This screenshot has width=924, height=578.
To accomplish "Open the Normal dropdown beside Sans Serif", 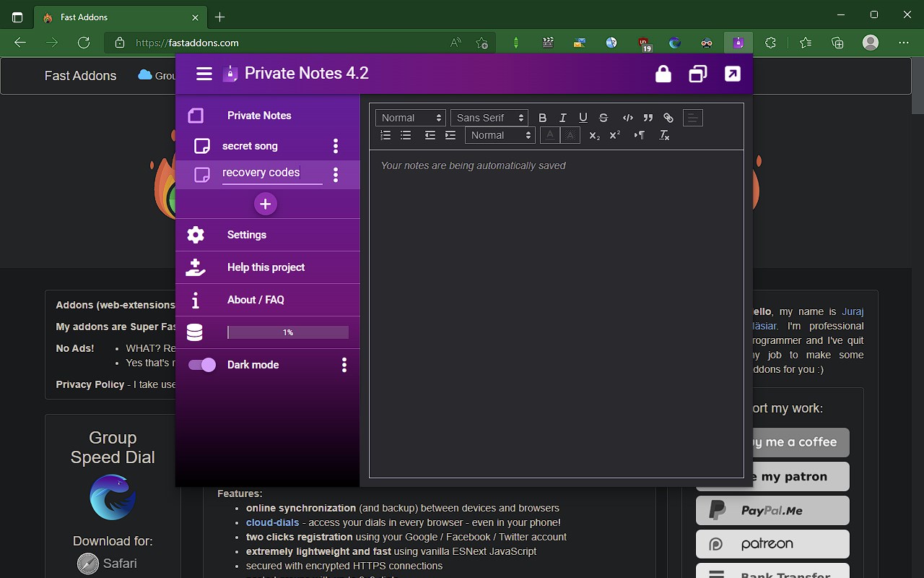I will point(411,118).
